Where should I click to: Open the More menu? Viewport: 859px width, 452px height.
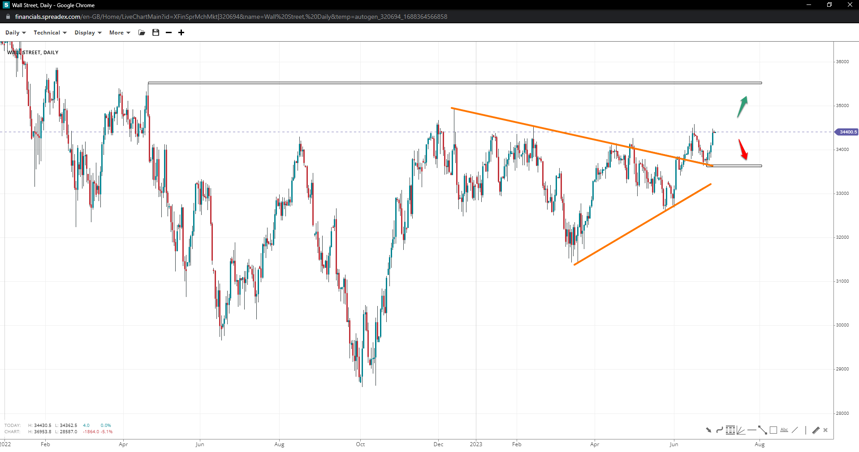click(x=119, y=33)
